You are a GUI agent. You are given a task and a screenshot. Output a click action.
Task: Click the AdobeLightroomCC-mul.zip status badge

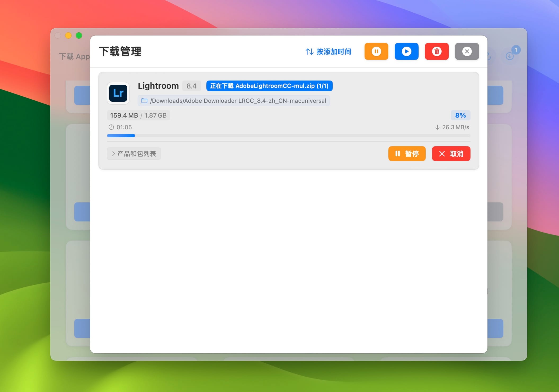tap(270, 86)
